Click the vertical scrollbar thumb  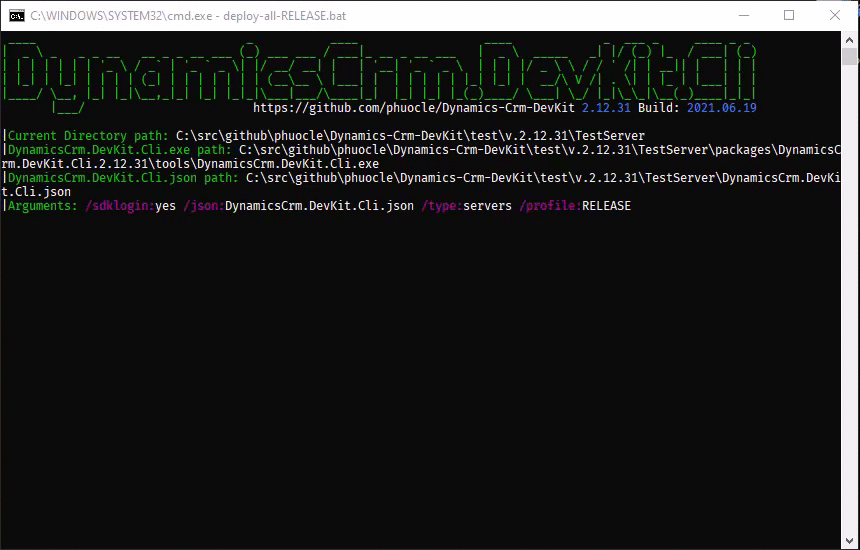(850, 56)
